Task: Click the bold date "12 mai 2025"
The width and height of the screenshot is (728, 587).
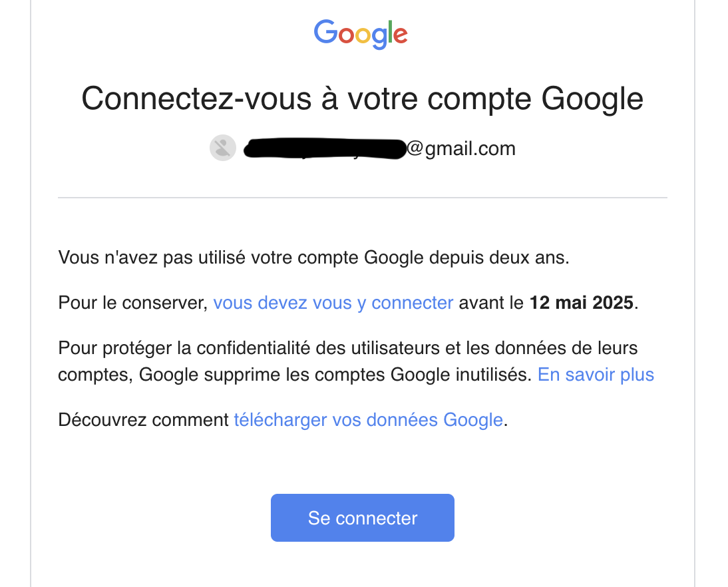Action: [581, 303]
